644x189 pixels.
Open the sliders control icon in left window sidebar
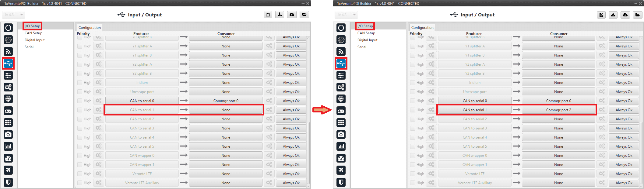tap(8, 75)
